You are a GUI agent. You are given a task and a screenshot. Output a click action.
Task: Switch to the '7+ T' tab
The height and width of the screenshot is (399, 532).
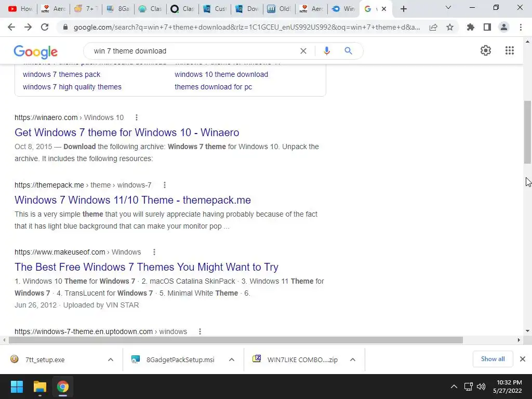86,9
